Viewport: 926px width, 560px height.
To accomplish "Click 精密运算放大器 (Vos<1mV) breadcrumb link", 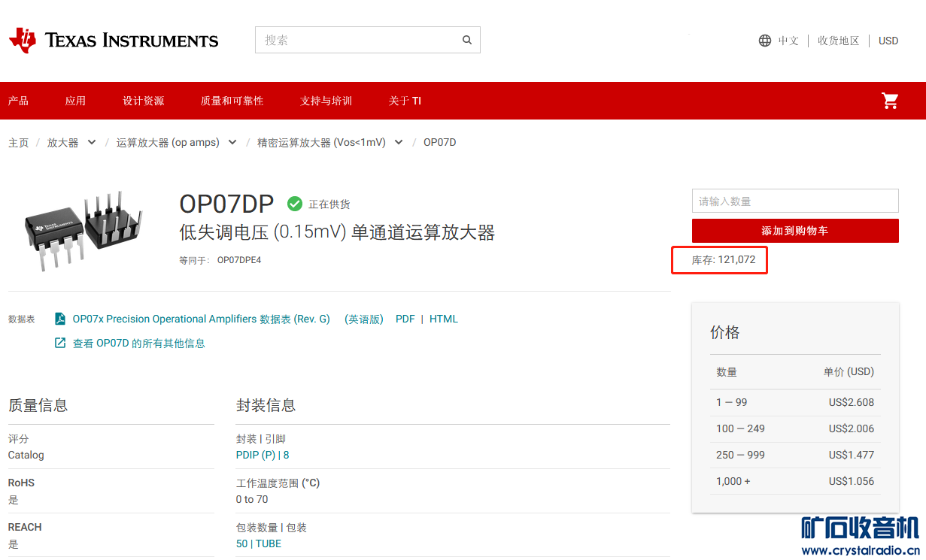I will (321, 142).
